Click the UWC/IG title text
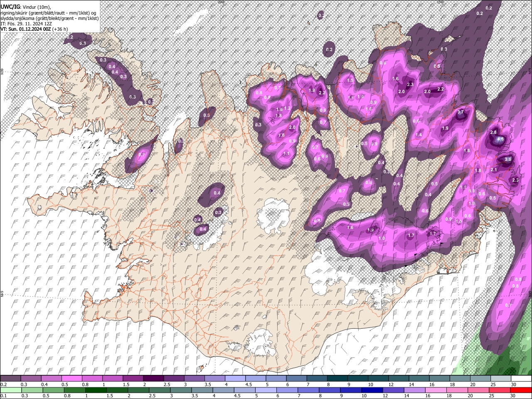Viewport: 532px width, 399px height. pos(10,7)
